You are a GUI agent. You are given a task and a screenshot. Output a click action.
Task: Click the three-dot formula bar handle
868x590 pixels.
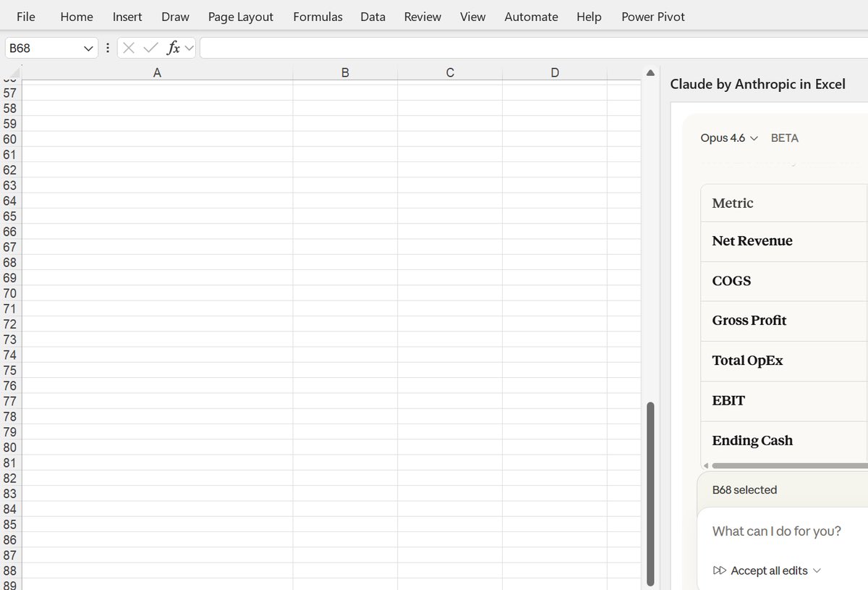coord(108,48)
